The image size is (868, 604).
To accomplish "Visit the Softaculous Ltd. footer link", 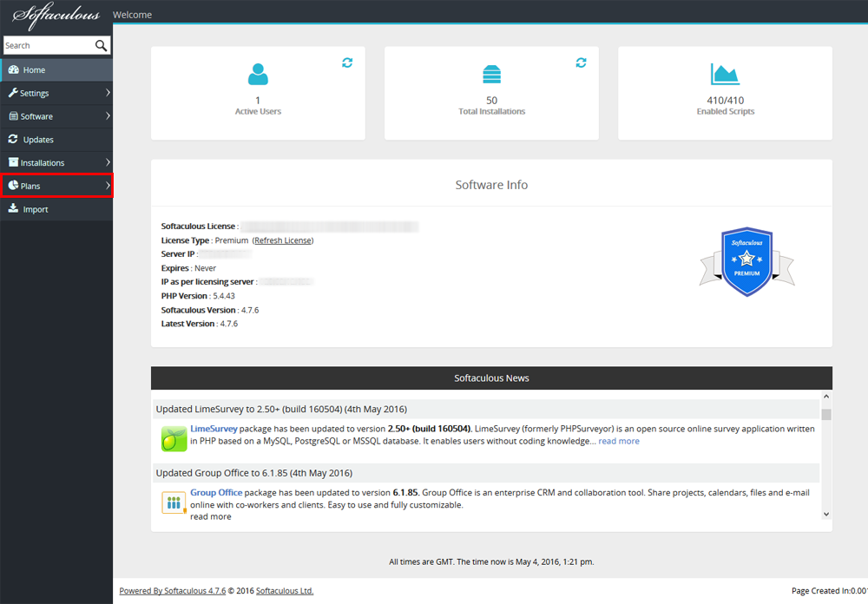I will click(x=285, y=591).
